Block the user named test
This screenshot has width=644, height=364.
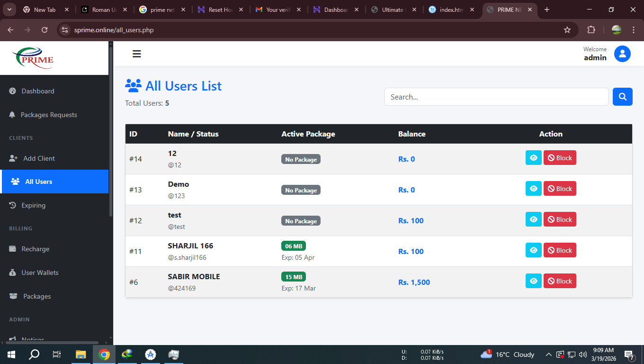(x=560, y=219)
